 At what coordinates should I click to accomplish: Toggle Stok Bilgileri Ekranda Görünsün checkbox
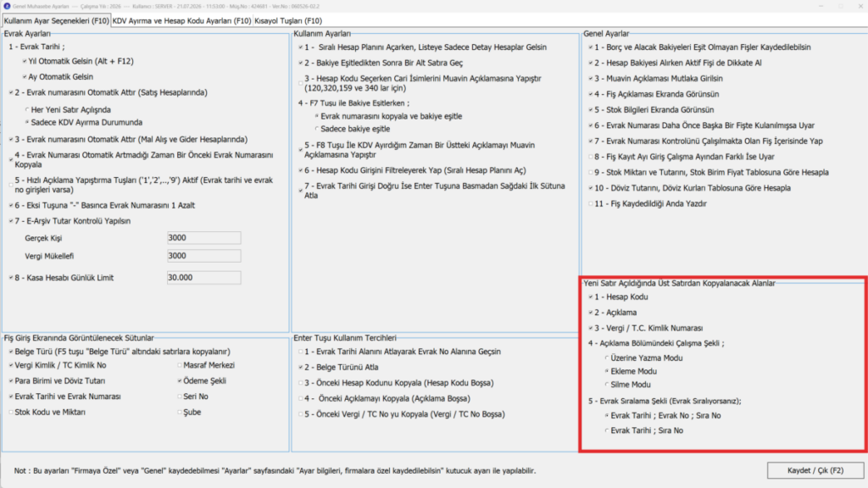point(591,110)
